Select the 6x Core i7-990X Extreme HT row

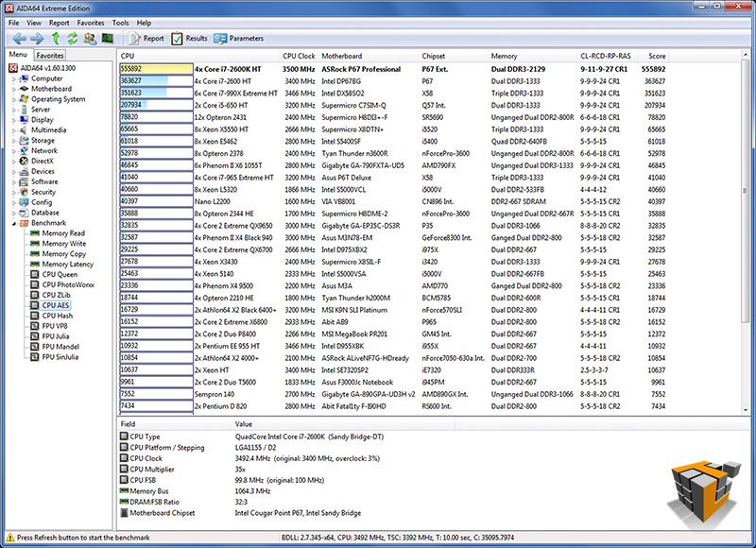[x=393, y=93]
